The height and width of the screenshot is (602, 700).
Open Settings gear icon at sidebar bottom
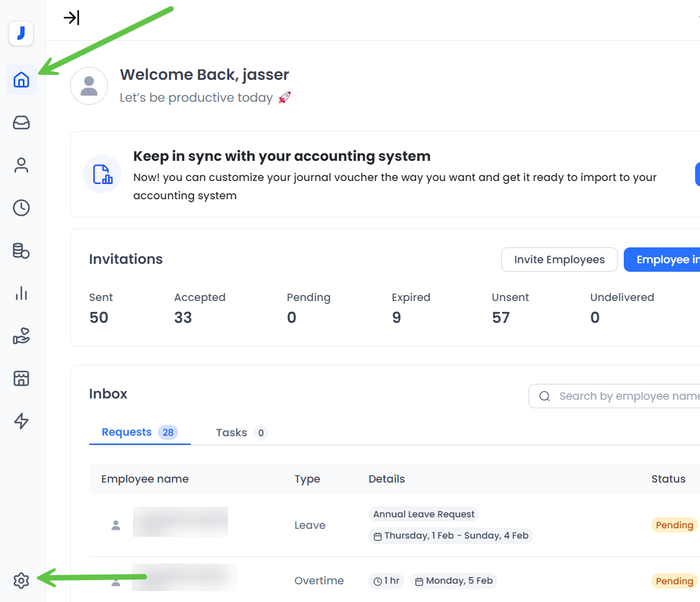coord(21,581)
